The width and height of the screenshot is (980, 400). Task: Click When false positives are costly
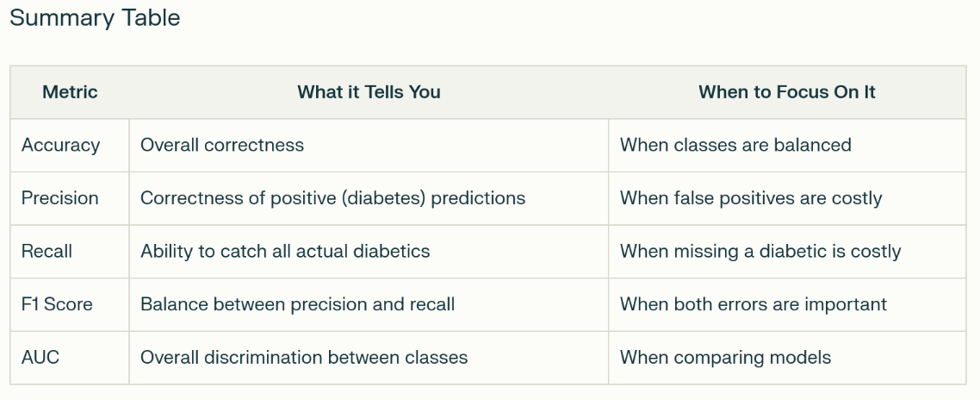[751, 198]
